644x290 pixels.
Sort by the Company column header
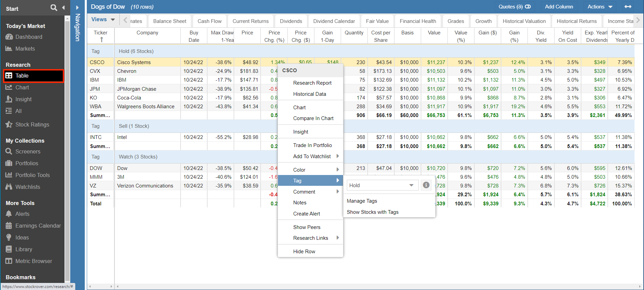[x=147, y=36]
